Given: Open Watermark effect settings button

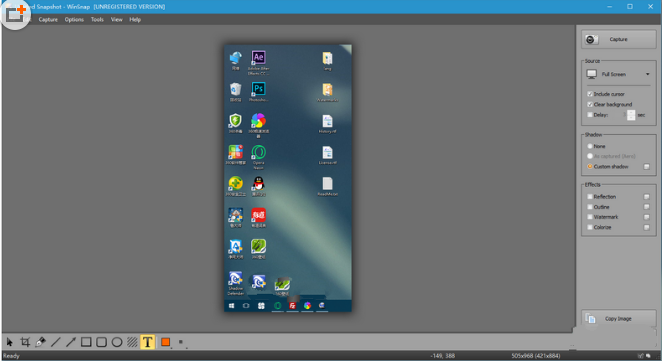Looking at the screenshot, I should click(646, 217).
